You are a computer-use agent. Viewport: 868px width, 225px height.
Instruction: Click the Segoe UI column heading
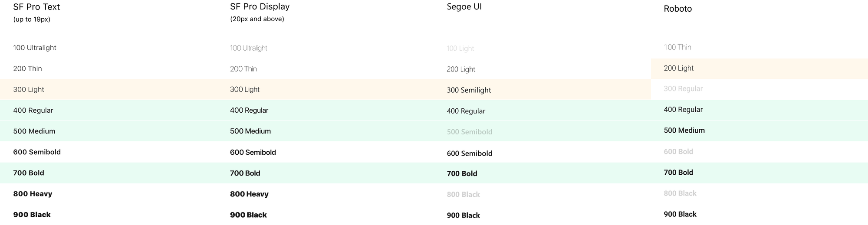(464, 7)
